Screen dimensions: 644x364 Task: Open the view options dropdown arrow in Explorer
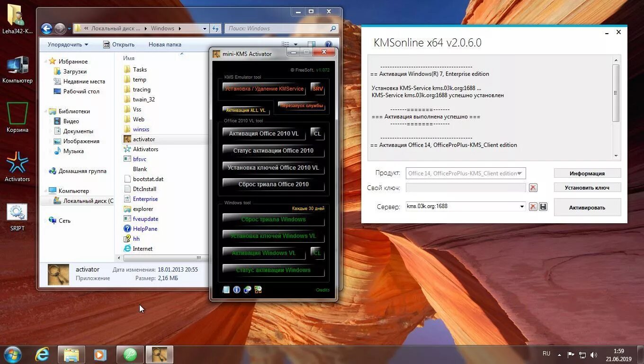295,45
